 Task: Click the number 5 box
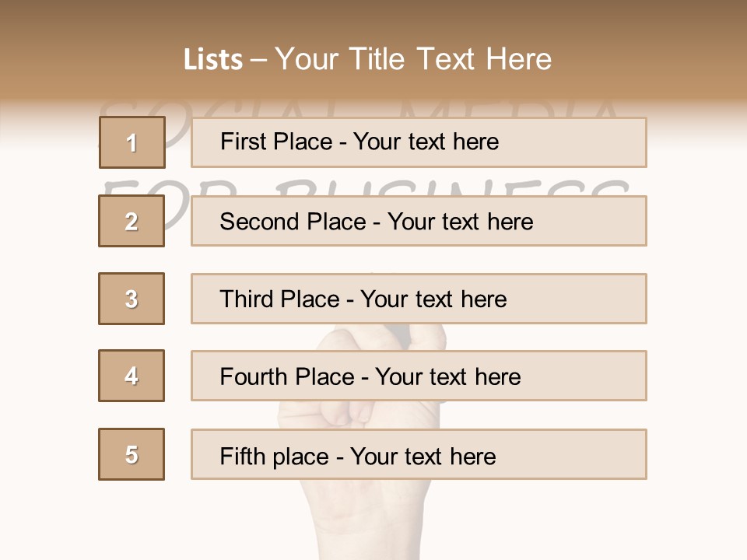[132, 454]
